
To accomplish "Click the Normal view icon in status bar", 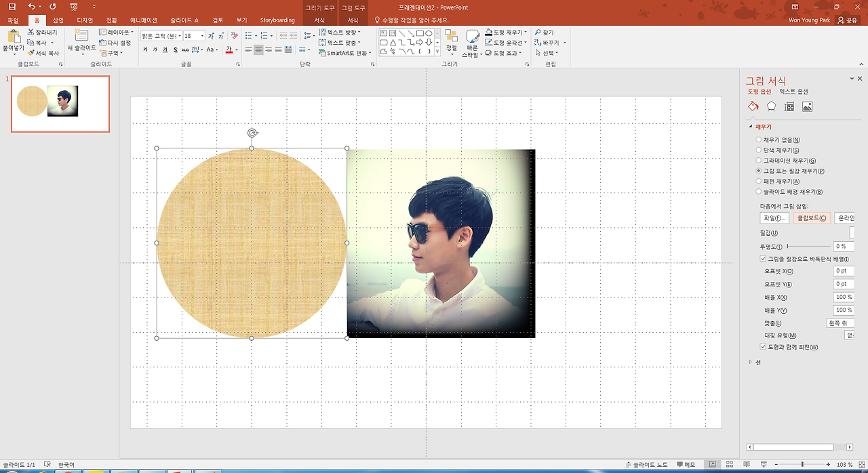I will 712,465.
